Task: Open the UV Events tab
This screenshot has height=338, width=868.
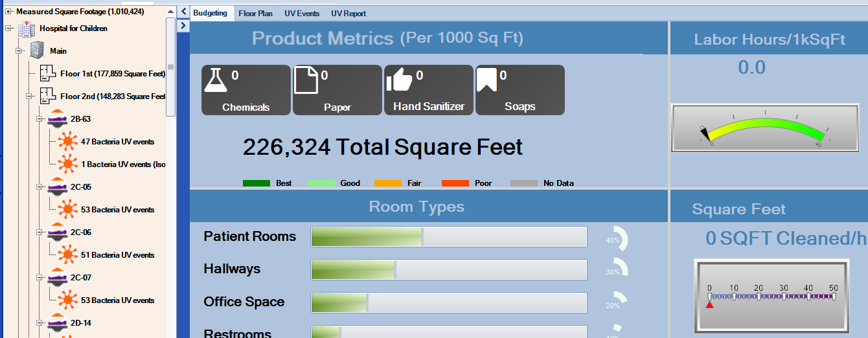Action: [302, 14]
